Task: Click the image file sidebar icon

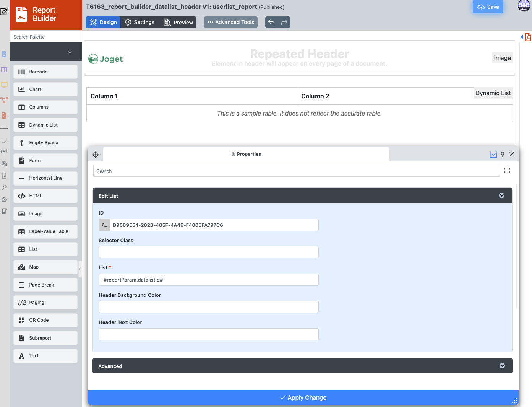Action: (4, 176)
